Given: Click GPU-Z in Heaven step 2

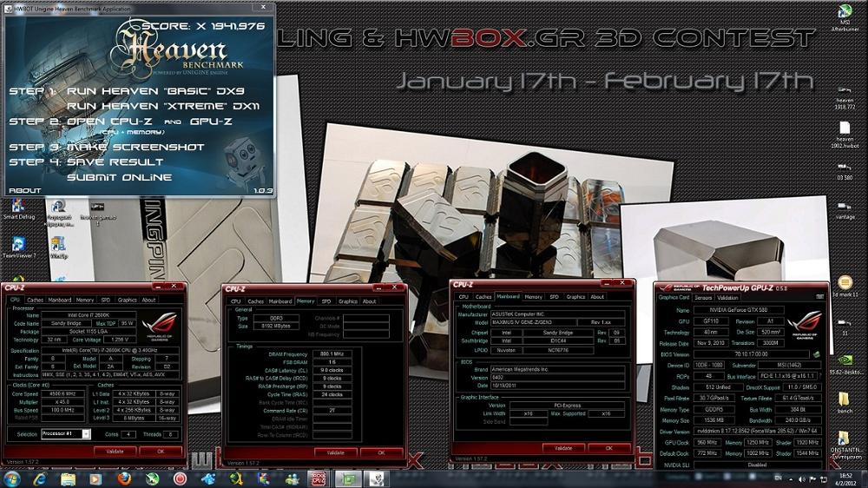Looking at the screenshot, I should click(211, 122).
